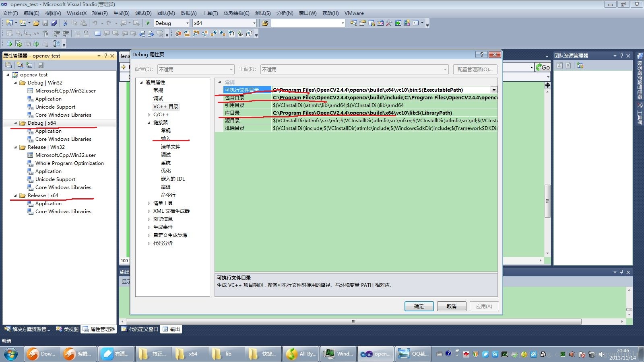
Task: Click the Help question mark in Debug dialog
Action: (481, 54)
